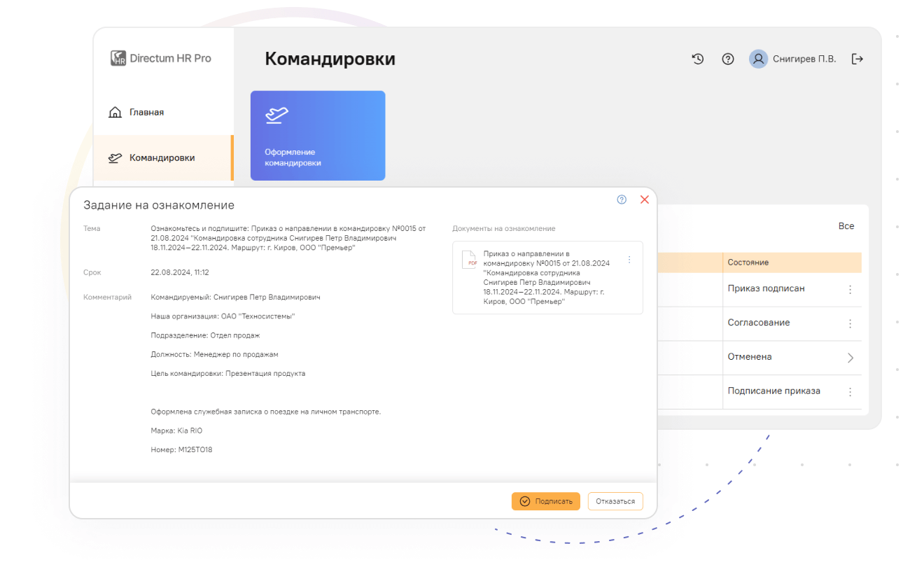Click the Цель командировки: Презентация продукта line
Screen dimensions: 924x567
228,374
